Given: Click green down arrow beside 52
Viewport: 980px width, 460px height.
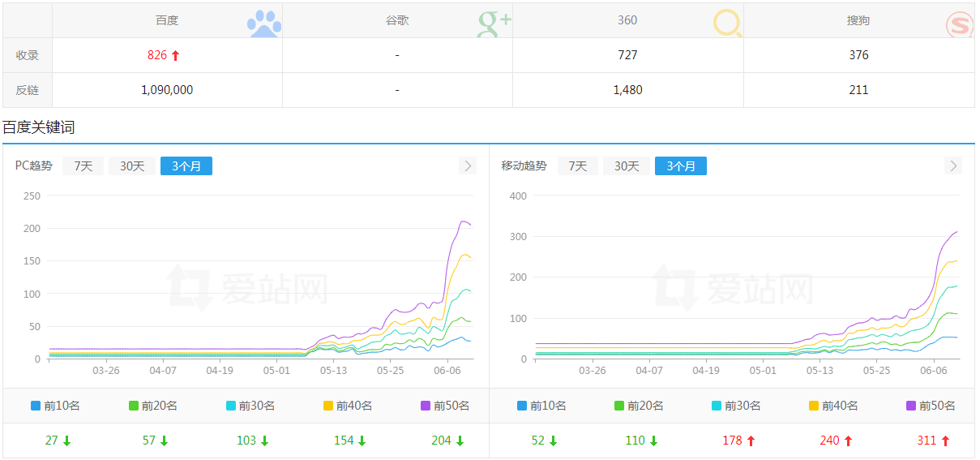Looking at the screenshot, I should [553, 441].
